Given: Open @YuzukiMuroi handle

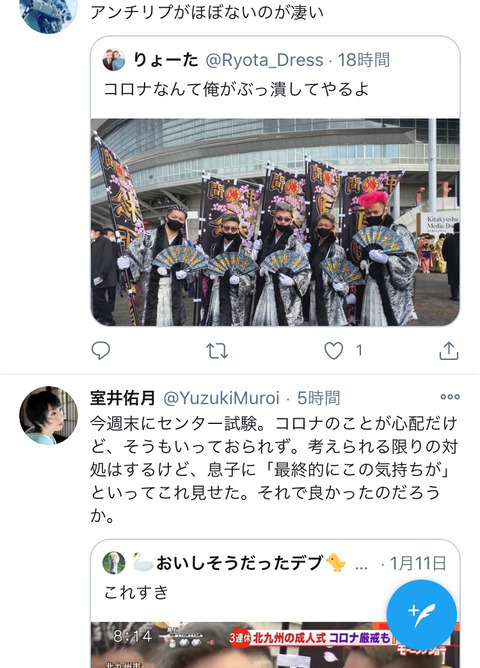Looking at the screenshot, I should point(221,398).
